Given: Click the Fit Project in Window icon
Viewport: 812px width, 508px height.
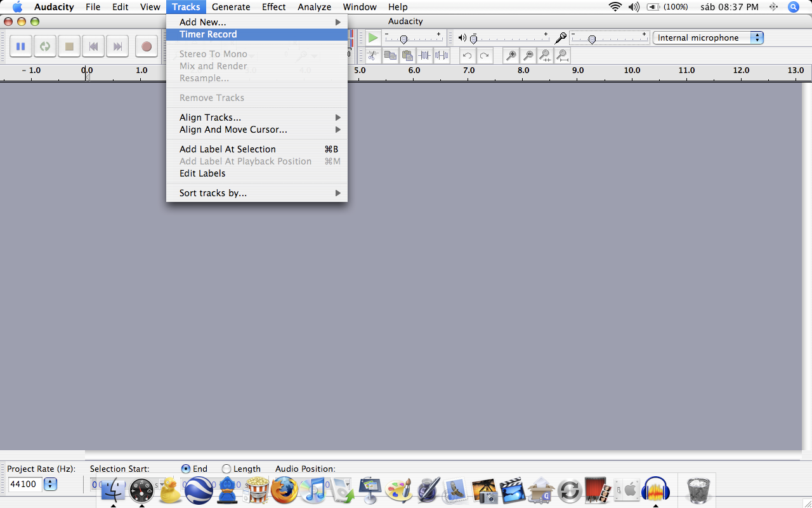Looking at the screenshot, I should coord(562,55).
